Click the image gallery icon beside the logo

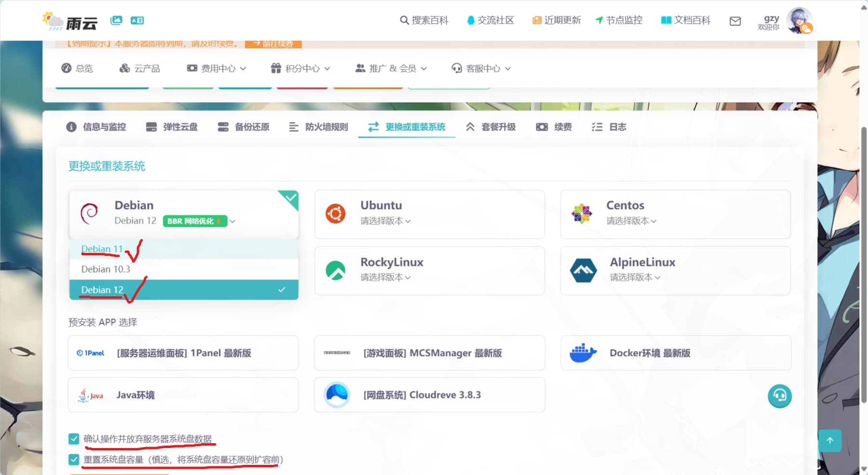116,20
